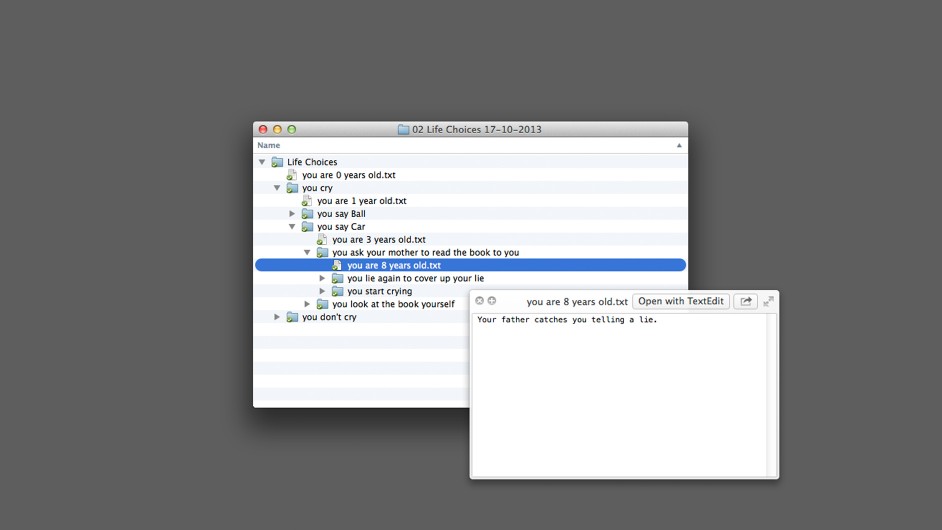Collapse the 'you cry' folder

click(277, 188)
